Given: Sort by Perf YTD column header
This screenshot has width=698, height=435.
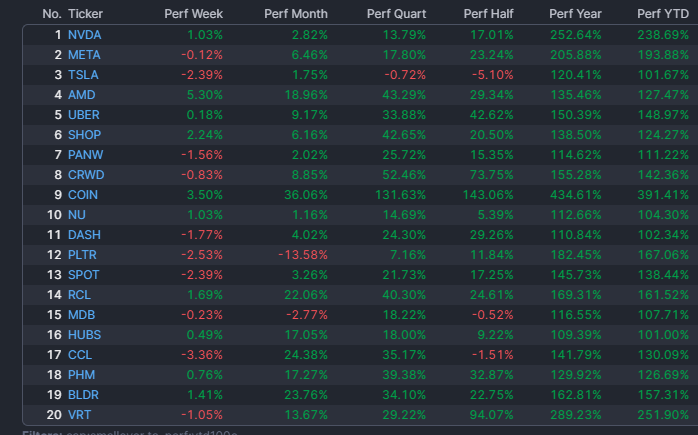Looking at the screenshot, I should click(663, 14).
